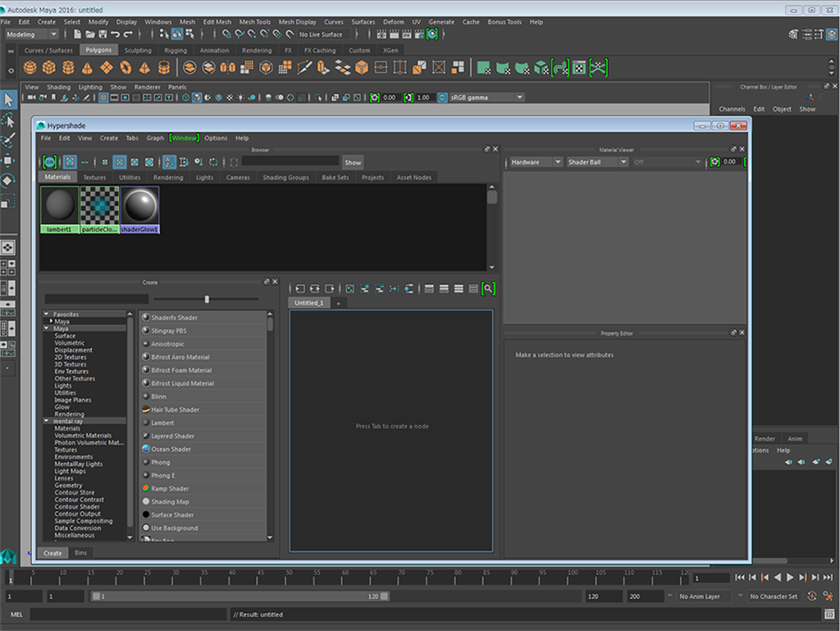Image resolution: width=840 pixels, height=631 pixels.
Task: Click Ocean Shader node icon
Action: pos(146,449)
